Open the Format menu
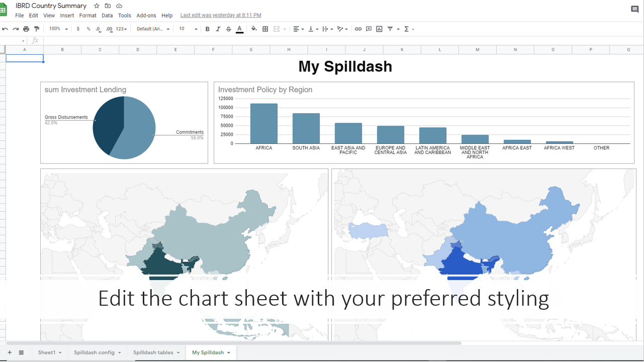644x362 pixels. pyautogui.click(x=88, y=16)
